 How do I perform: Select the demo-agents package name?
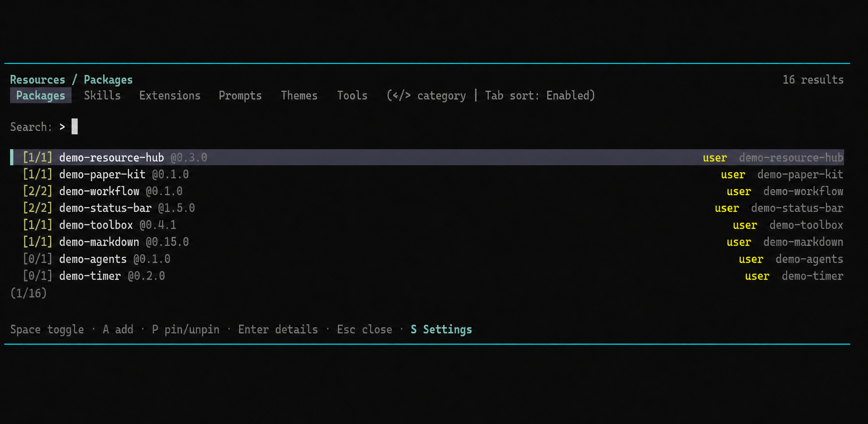[93, 259]
